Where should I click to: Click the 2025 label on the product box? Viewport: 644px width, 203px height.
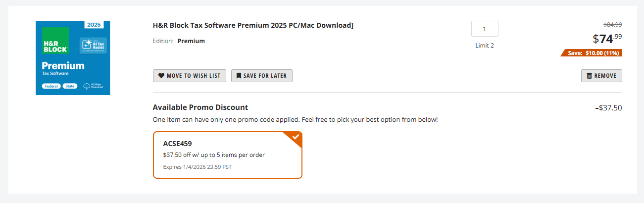point(98,24)
